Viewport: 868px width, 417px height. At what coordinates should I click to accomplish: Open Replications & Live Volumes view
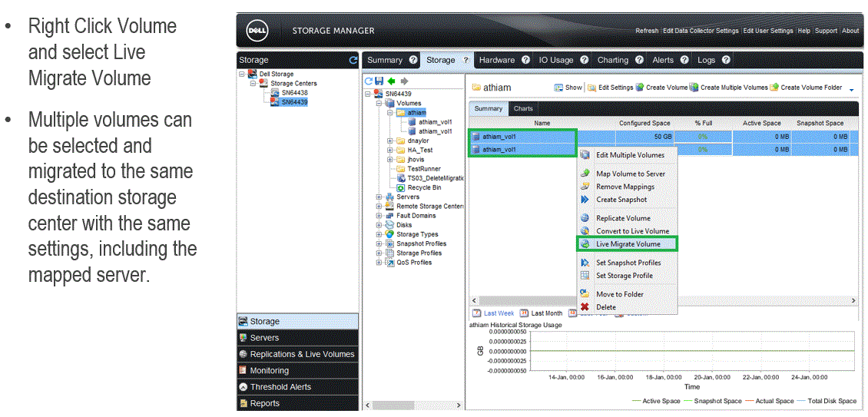click(297, 354)
